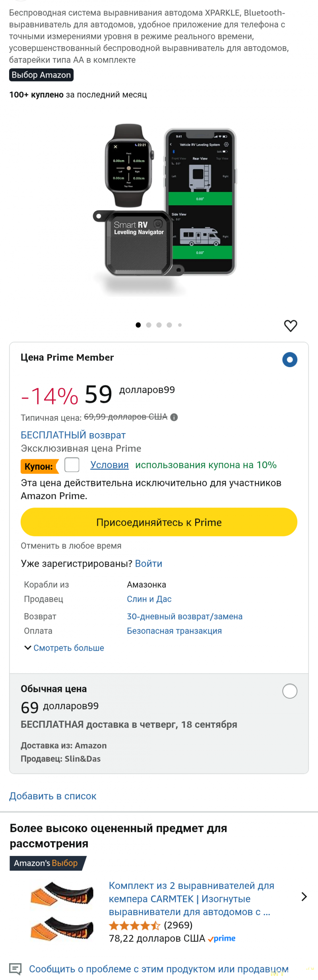Open the CARMTEK leveler thumbnail image

coord(62,911)
